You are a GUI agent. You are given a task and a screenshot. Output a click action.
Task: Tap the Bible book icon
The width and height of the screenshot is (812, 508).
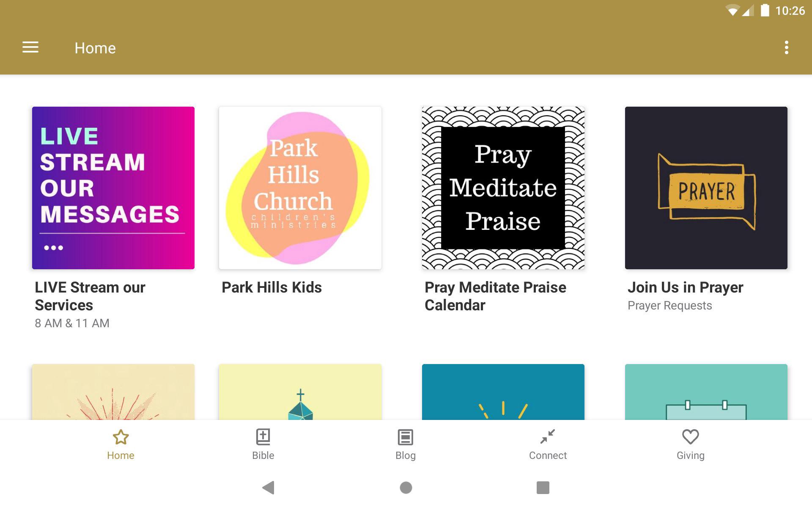click(263, 437)
